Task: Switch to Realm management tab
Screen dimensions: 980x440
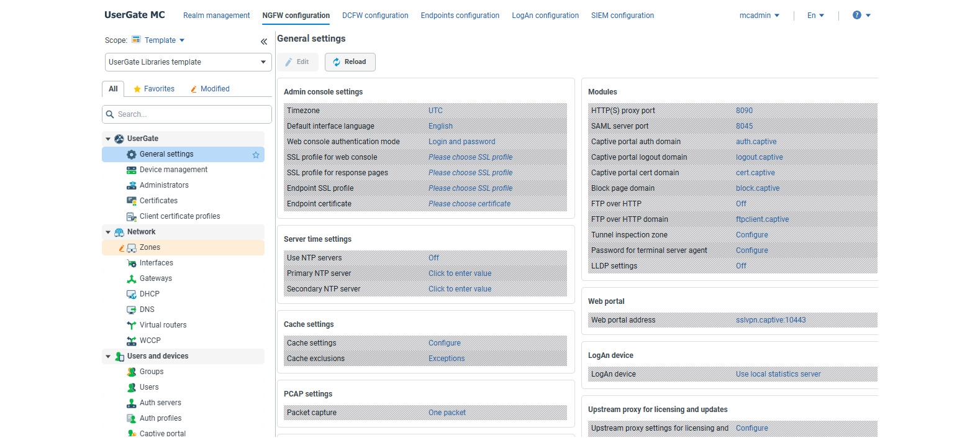Action: [216, 16]
